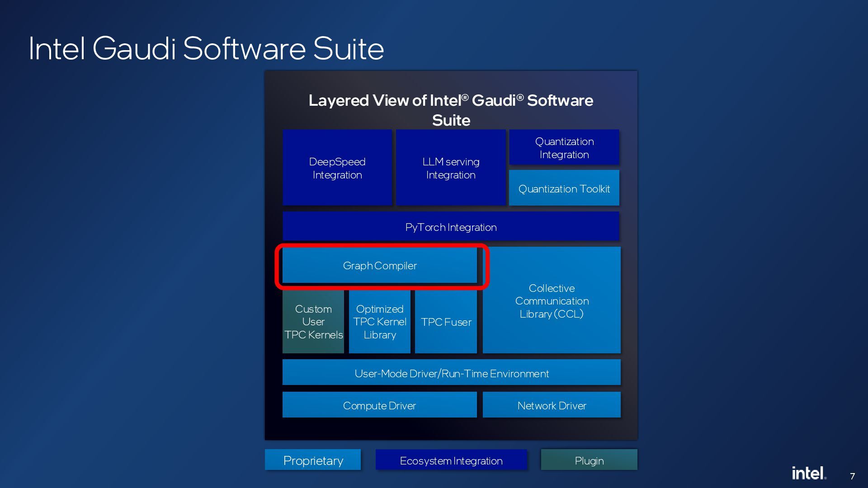Select Collective Communication Library (CCL) block
Image resolution: width=868 pixels, height=488 pixels.
point(552,300)
